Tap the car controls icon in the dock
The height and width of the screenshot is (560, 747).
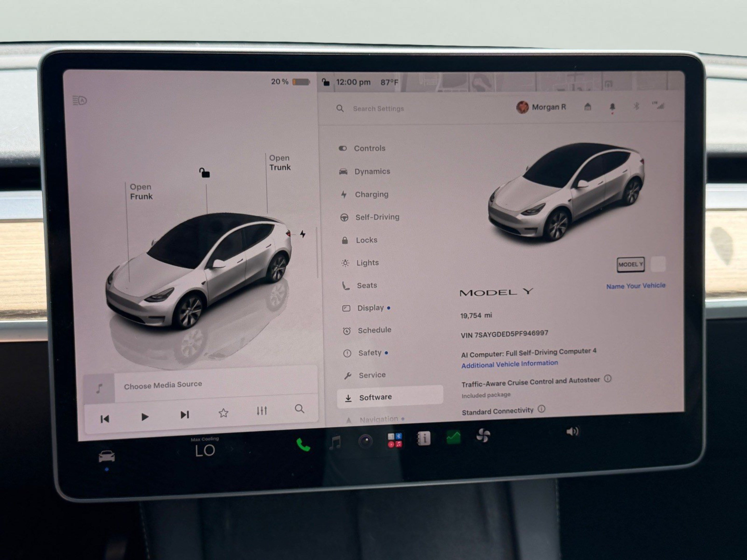tap(106, 456)
